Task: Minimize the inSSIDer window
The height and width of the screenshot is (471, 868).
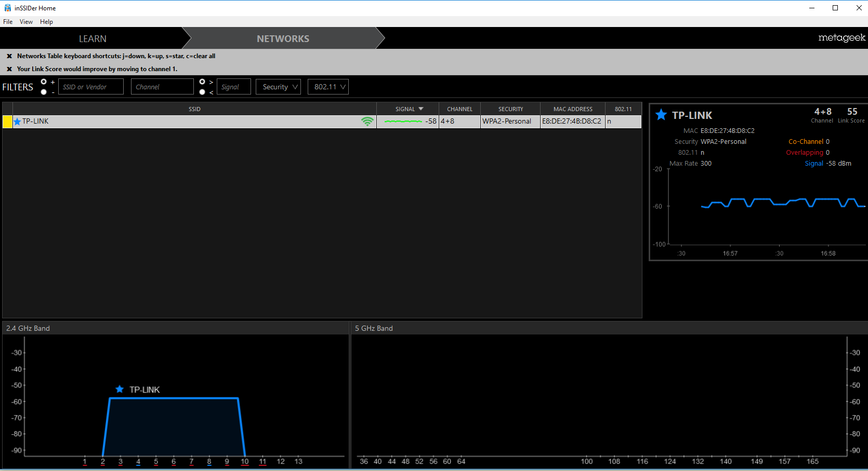Action: (x=812, y=8)
